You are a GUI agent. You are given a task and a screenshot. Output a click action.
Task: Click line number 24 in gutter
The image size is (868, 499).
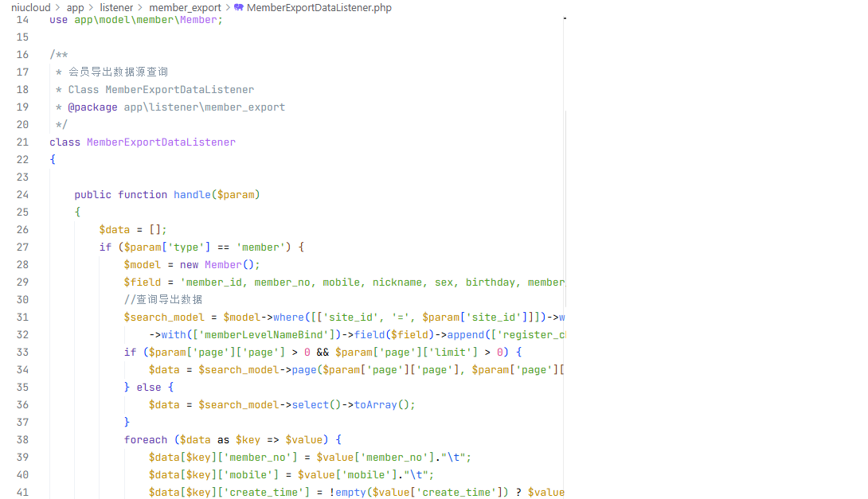coord(22,195)
